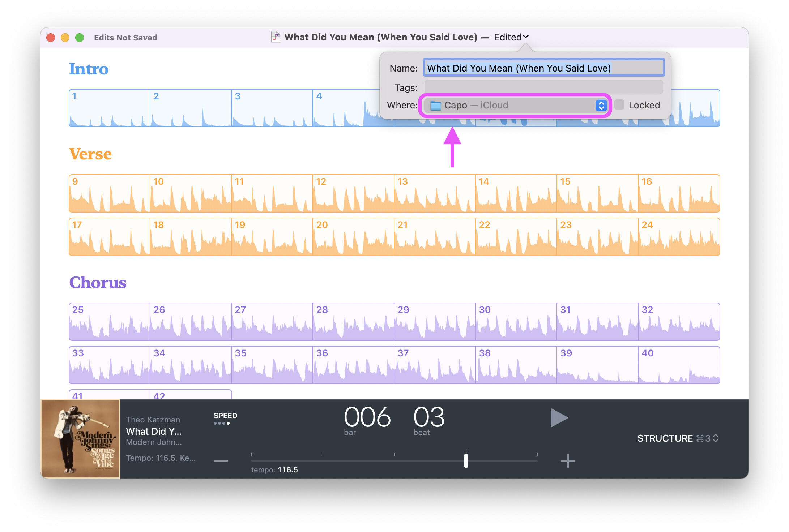The image size is (789, 532).
Task: Zoom the window with green button
Action: [x=80, y=38]
